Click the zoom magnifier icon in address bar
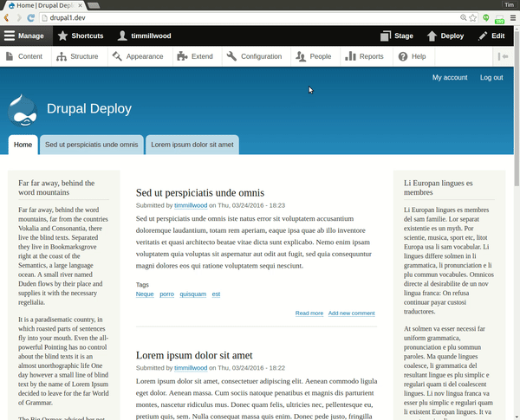Screen dimensions: 520x420 [x=464, y=17]
